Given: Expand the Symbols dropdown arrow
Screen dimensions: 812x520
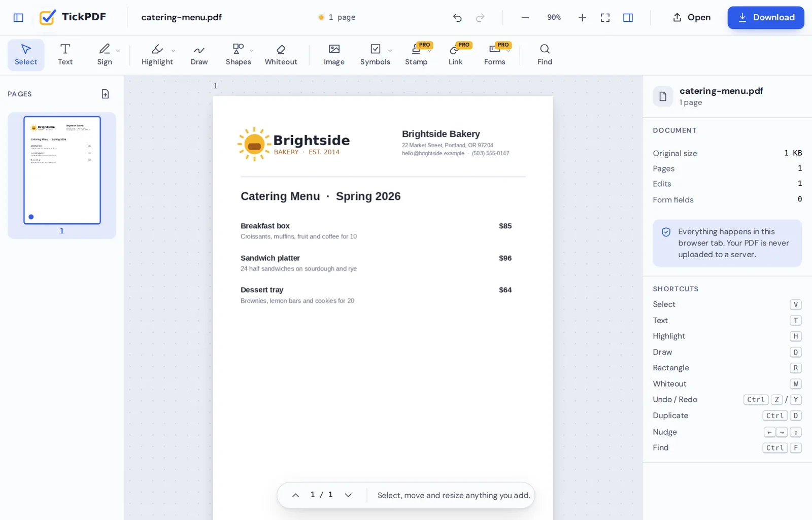Looking at the screenshot, I should [390, 51].
